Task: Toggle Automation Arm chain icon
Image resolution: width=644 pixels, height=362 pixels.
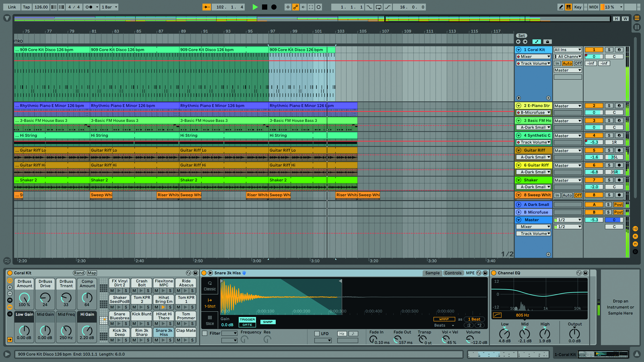Action: click(x=295, y=7)
